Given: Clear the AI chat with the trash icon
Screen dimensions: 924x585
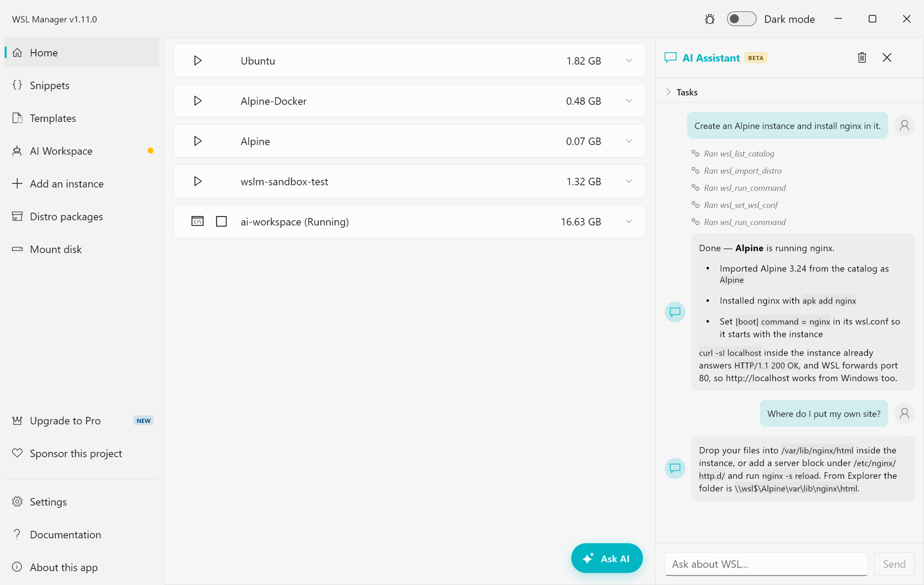Looking at the screenshot, I should pos(862,58).
